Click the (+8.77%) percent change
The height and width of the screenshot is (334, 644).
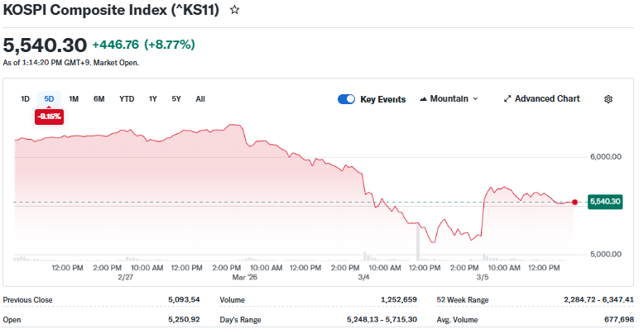169,45
